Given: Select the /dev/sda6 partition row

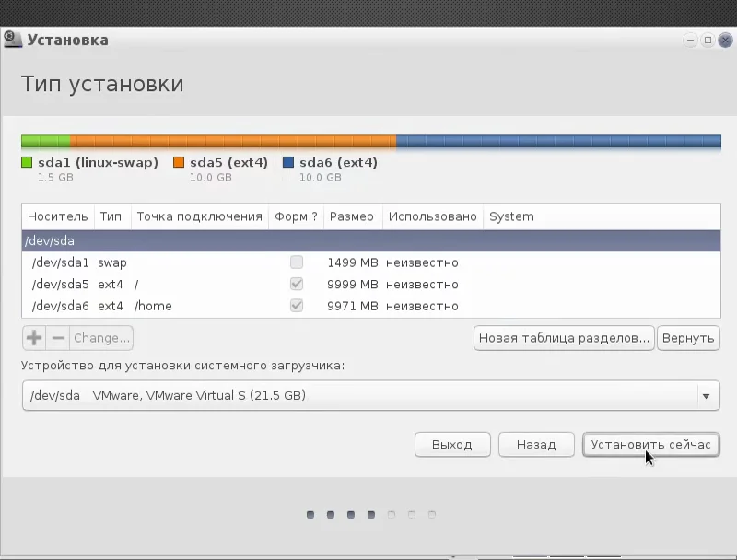Looking at the screenshot, I should point(371,306).
